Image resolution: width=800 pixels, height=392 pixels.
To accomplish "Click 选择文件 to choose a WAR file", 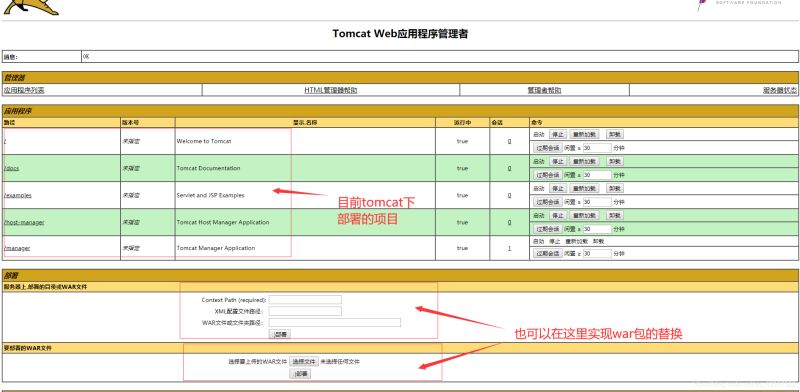I will [304, 361].
